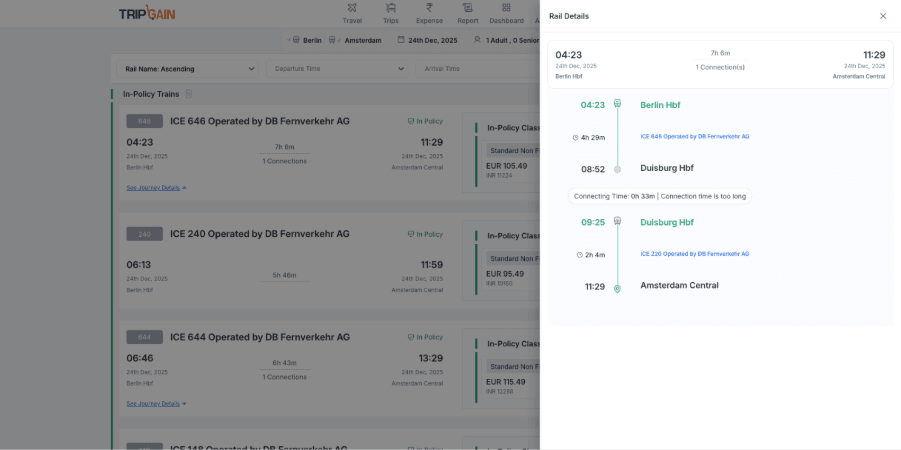Open the Travel menu icon

click(x=352, y=9)
